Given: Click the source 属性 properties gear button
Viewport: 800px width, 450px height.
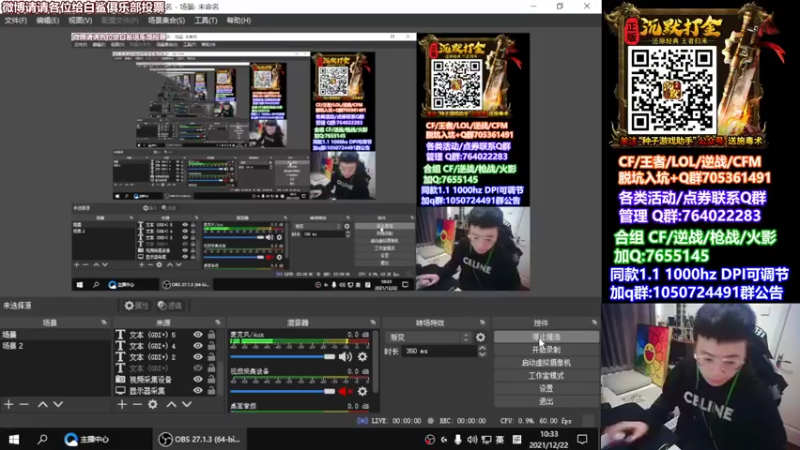Looking at the screenshot, I should 137,306.
